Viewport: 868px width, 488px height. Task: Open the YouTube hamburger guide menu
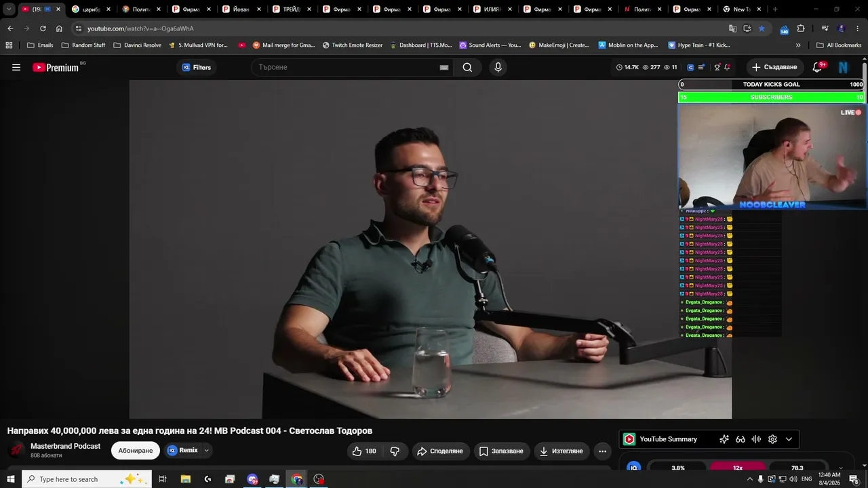[x=16, y=67]
